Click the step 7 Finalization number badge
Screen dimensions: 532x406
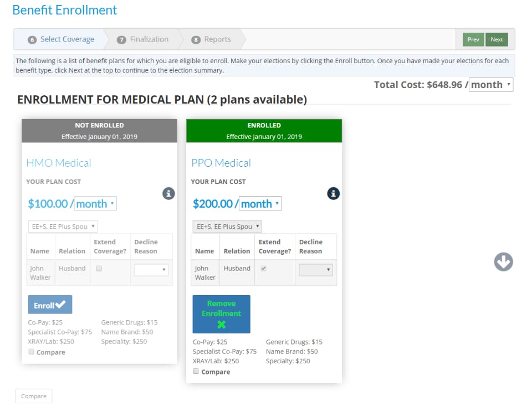click(x=121, y=40)
